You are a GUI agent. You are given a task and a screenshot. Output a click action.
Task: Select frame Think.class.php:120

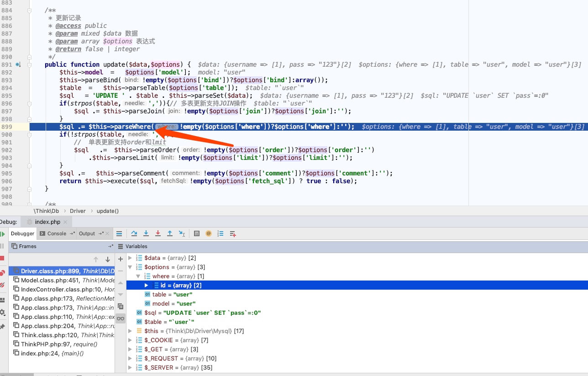[x=62, y=335]
